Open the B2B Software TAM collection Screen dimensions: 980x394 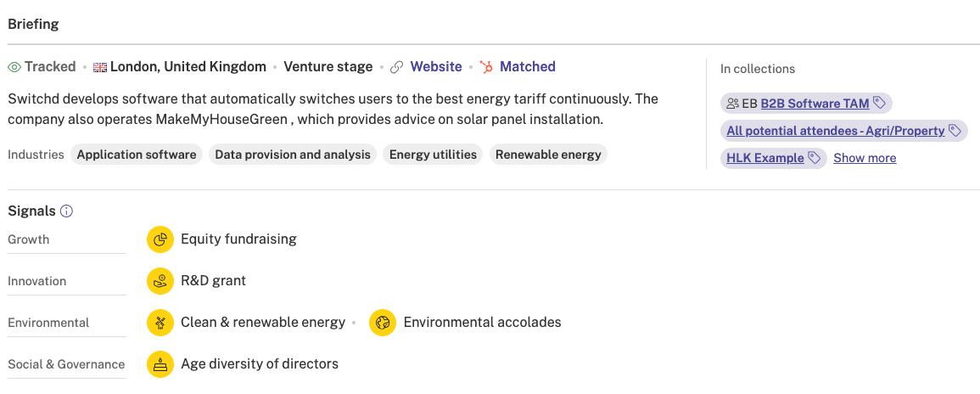(x=815, y=104)
